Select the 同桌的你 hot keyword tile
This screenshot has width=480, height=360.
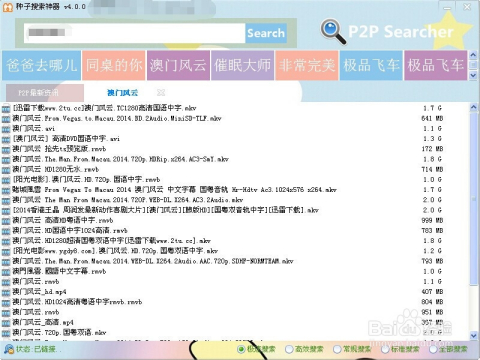114,65
